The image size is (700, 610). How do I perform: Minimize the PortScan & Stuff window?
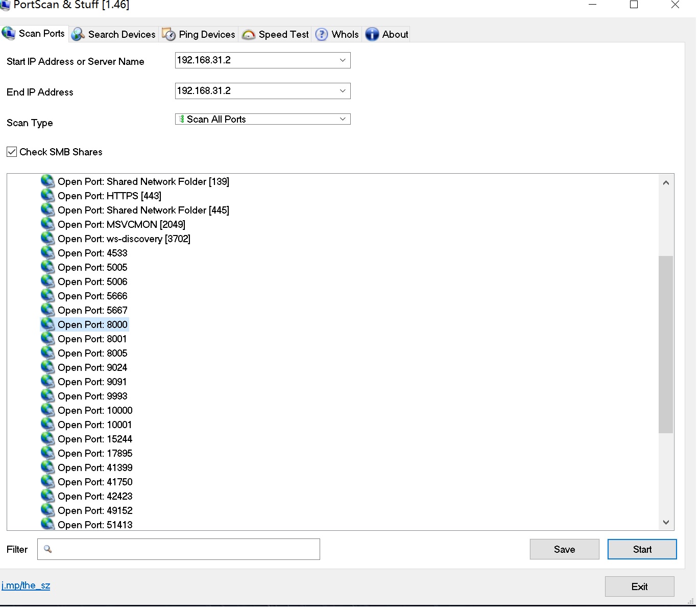593,5
